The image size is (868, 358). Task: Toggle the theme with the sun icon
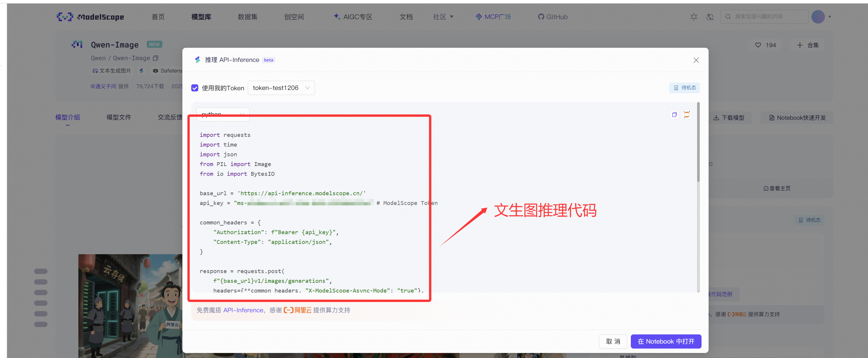click(x=694, y=17)
